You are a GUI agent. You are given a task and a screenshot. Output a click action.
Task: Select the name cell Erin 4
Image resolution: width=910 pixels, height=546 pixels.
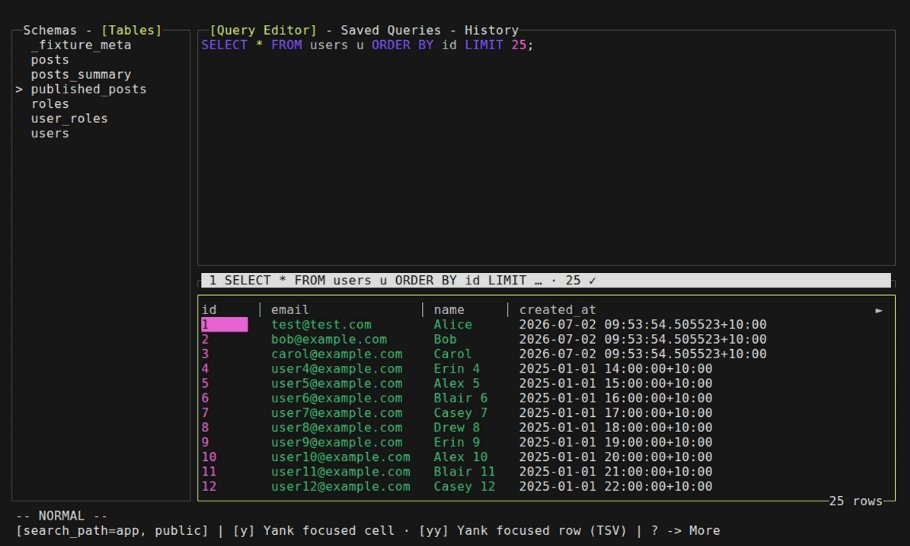tap(457, 368)
